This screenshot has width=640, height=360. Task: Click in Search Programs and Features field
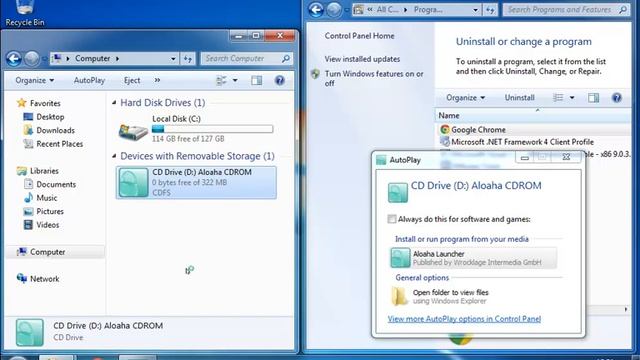point(560,10)
